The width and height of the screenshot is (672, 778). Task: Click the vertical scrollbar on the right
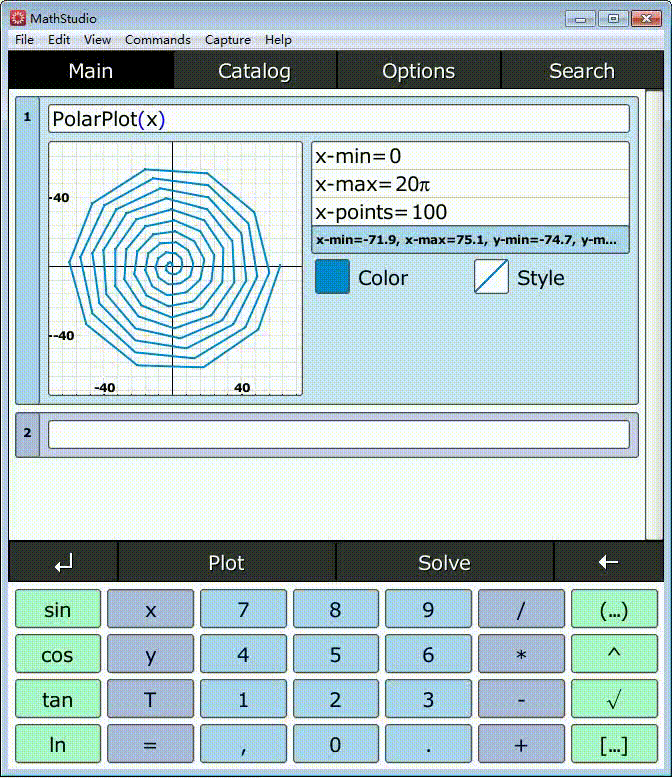click(655, 315)
